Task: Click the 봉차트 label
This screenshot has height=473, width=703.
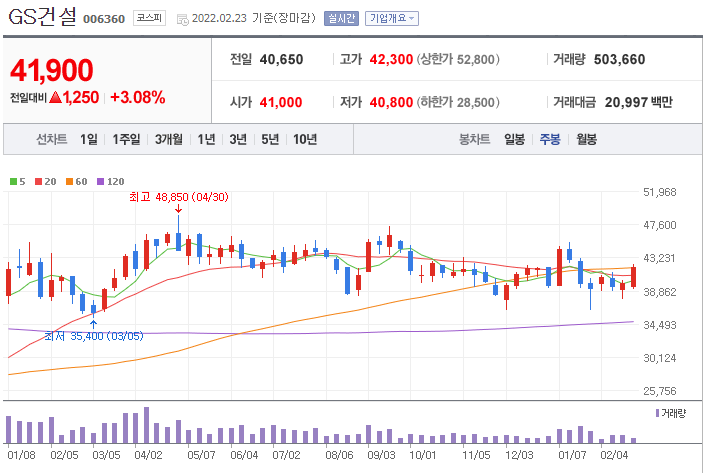Action: click(x=474, y=139)
